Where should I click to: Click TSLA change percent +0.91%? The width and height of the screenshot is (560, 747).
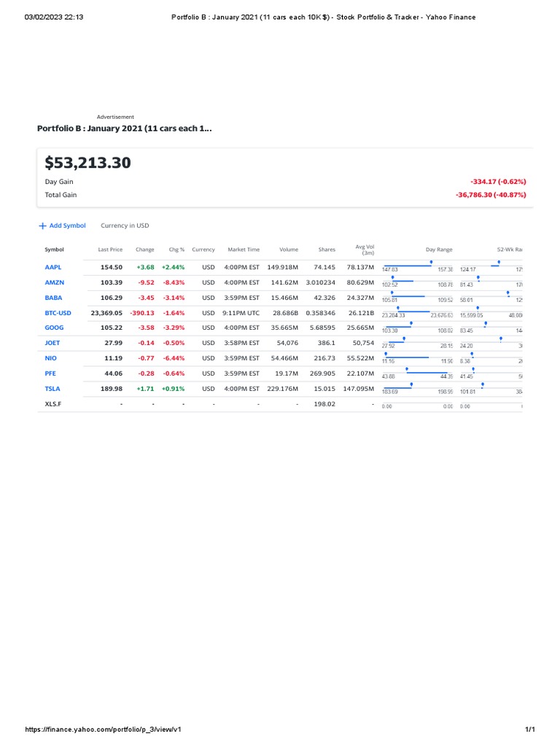pyautogui.click(x=174, y=389)
